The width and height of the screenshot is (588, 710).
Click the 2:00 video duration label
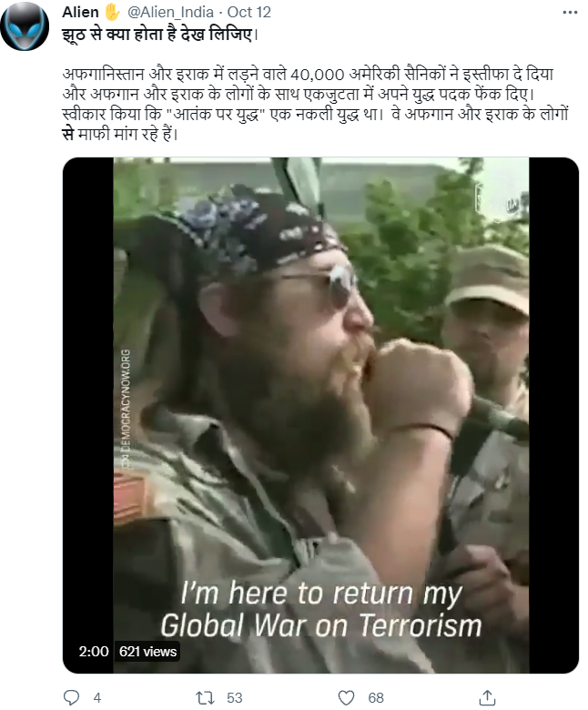tap(93, 652)
